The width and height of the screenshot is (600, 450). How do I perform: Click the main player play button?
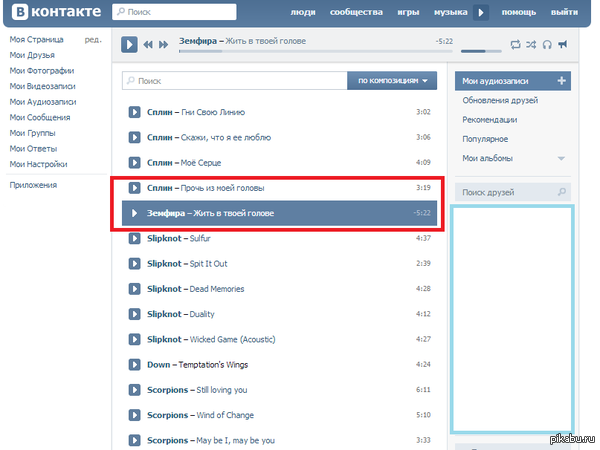(x=129, y=44)
